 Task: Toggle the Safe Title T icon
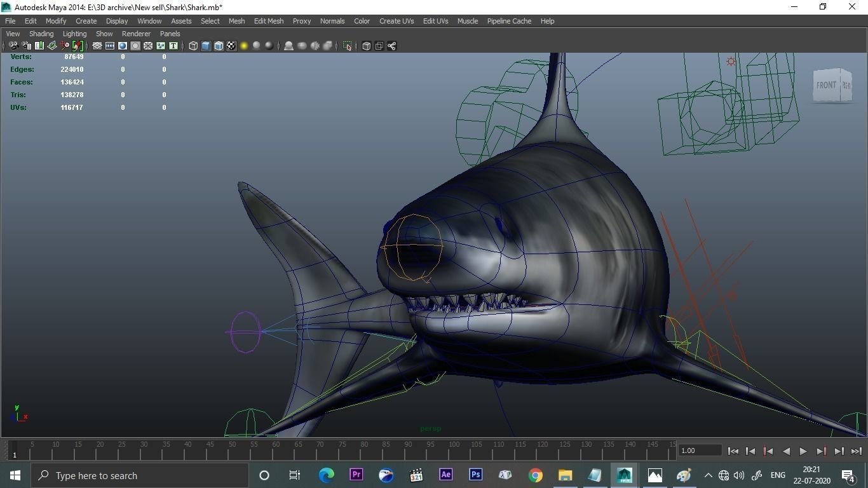click(x=173, y=46)
